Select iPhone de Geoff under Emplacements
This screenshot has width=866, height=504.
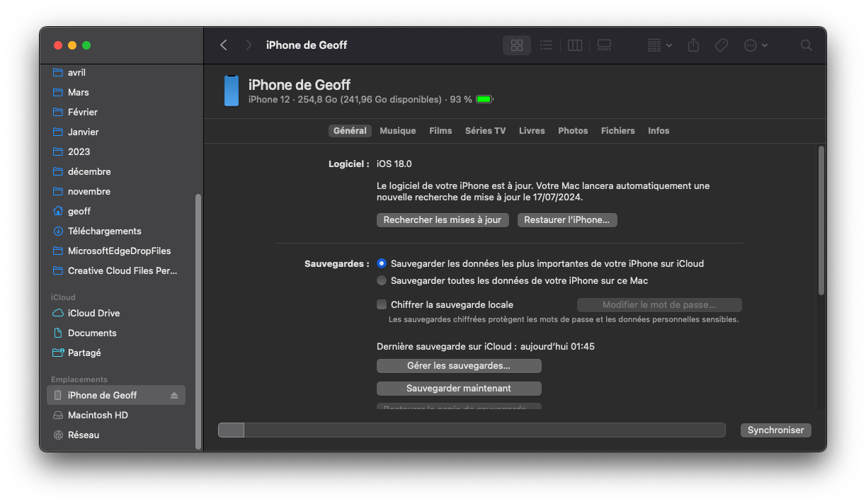116,395
